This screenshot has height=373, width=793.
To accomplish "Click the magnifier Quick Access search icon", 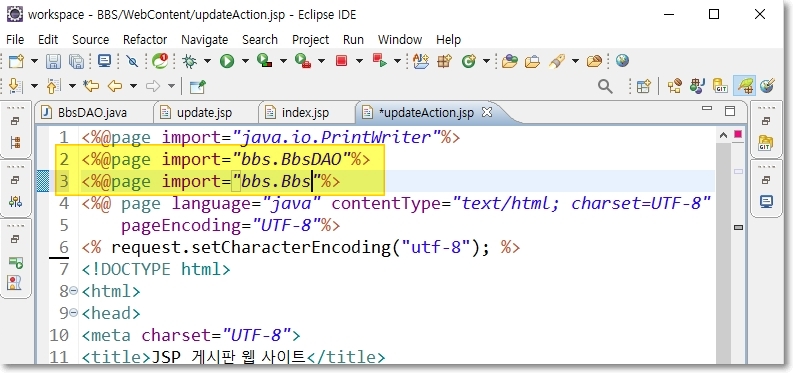I will (605, 86).
